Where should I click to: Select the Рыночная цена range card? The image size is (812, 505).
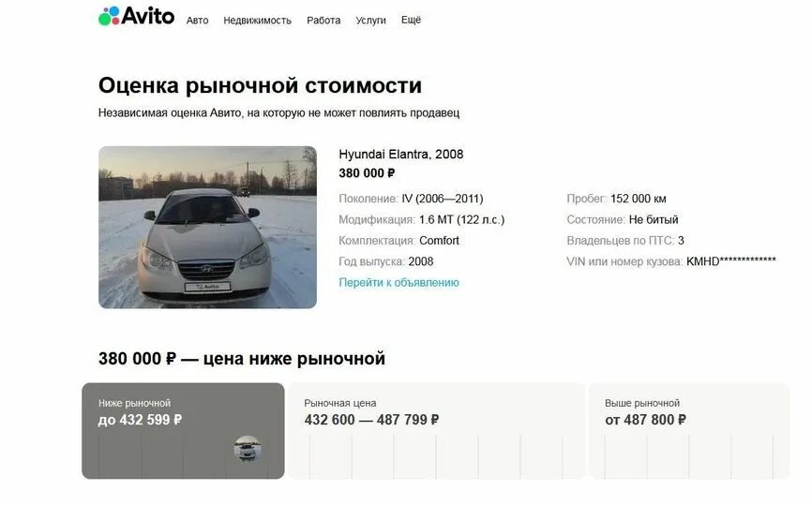tap(437, 430)
